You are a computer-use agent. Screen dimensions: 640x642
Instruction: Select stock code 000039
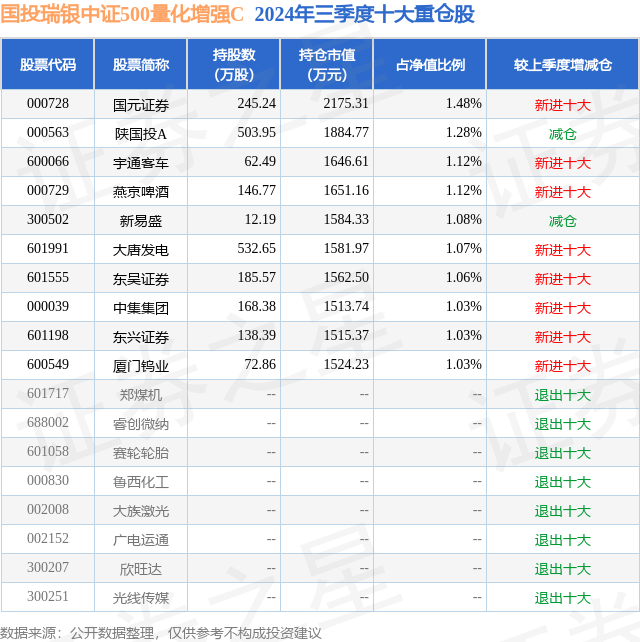[x=47, y=307]
